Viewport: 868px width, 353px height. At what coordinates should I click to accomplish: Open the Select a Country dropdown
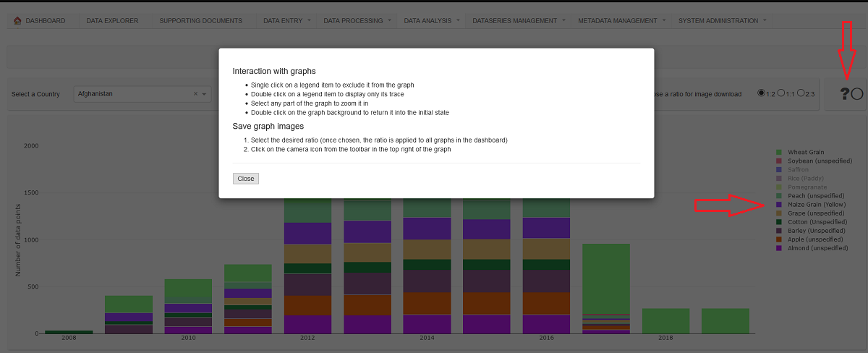tap(205, 94)
